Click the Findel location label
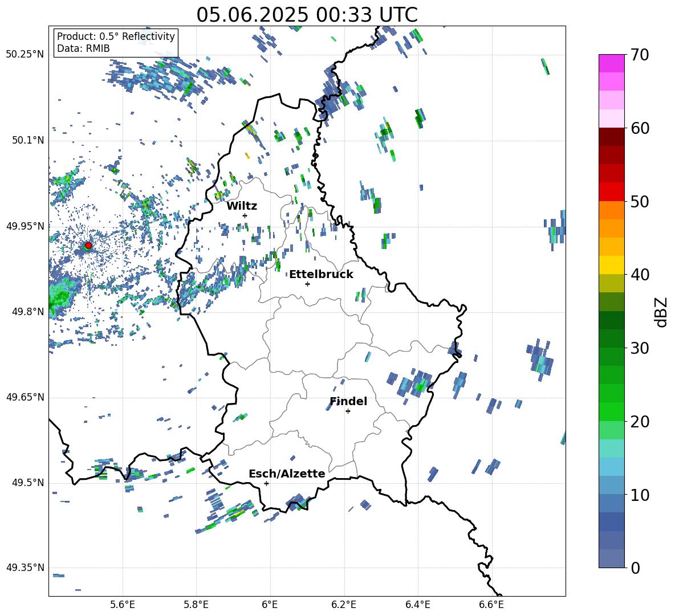675x616 pixels. click(348, 401)
